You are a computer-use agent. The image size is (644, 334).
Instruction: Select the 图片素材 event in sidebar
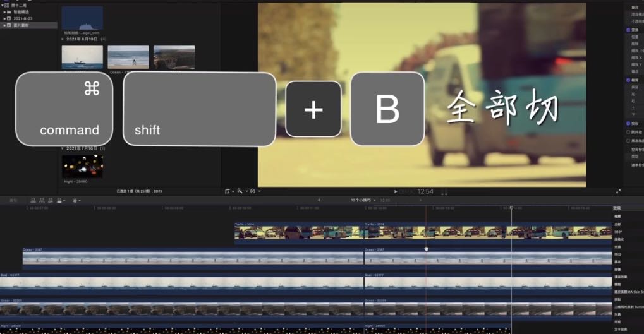(28, 25)
